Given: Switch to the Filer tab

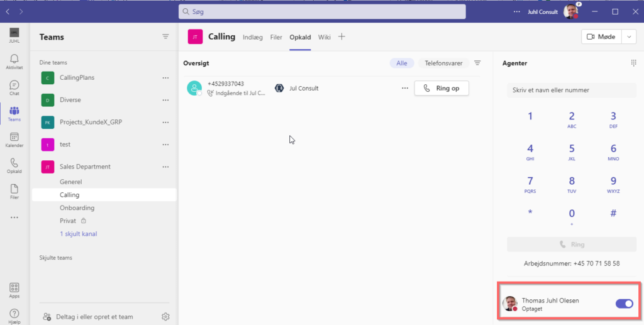Looking at the screenshot, I should tap(276, 37).
